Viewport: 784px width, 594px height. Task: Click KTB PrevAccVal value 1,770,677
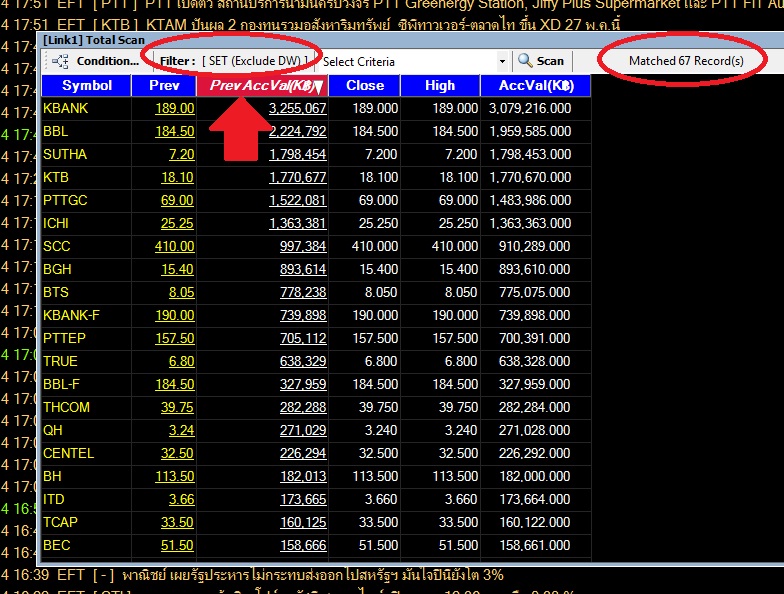tap(298, 178)
